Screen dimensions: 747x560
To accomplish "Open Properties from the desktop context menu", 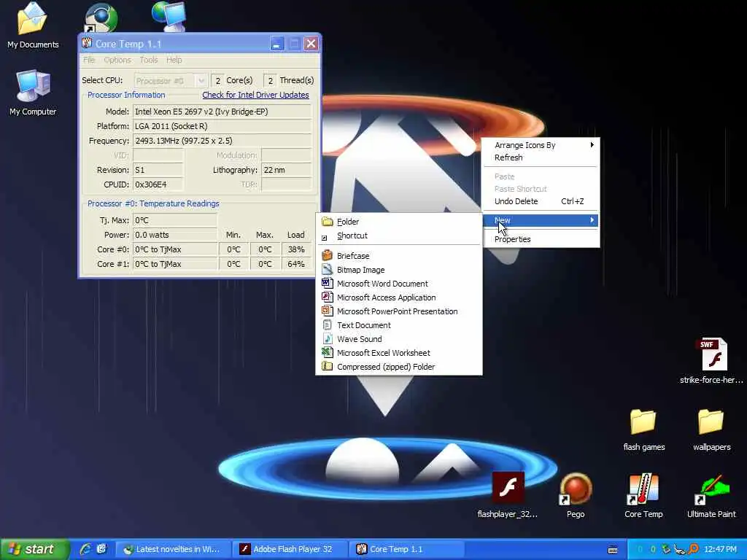I will [541, 239].
